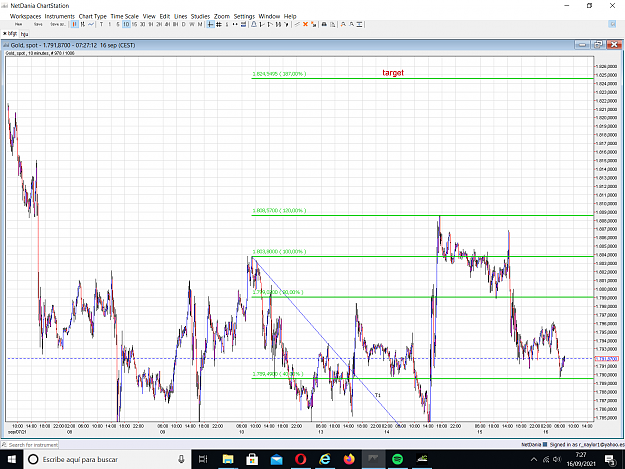Click the Save workspace toolbar button
This screenshot has height=469, width=625.
coord(38,24)
